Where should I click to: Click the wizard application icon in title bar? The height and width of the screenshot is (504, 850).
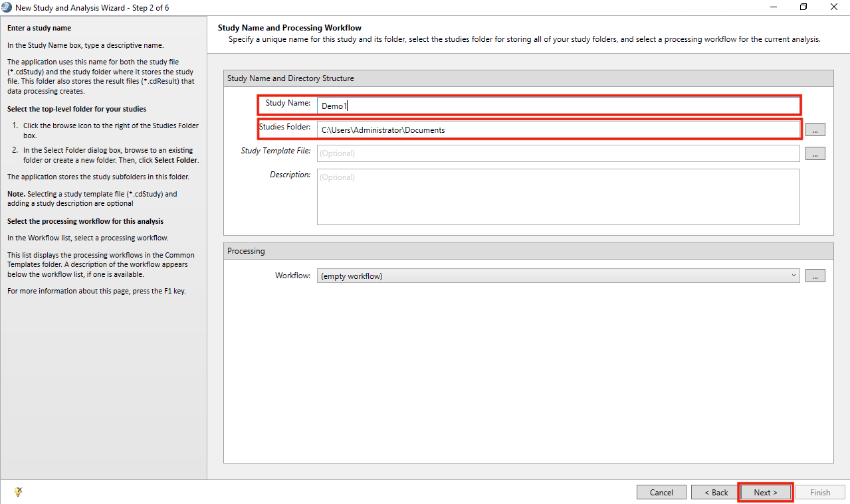point(7,7)
